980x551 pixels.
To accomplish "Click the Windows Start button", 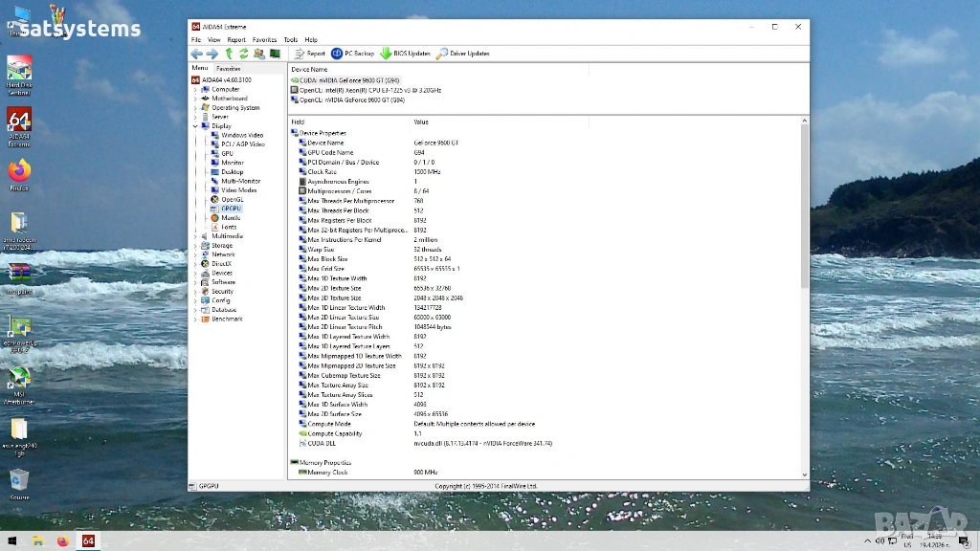I will click(x=11, y=541).
